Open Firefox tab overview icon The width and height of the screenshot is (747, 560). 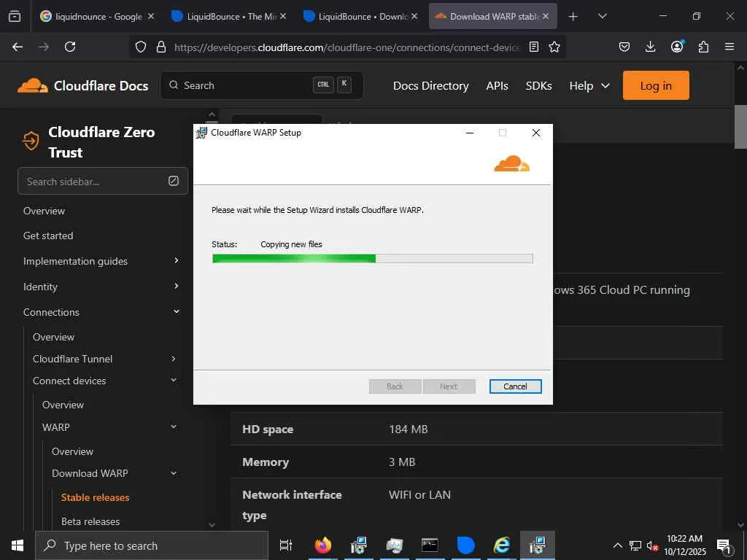coord(15,16)
